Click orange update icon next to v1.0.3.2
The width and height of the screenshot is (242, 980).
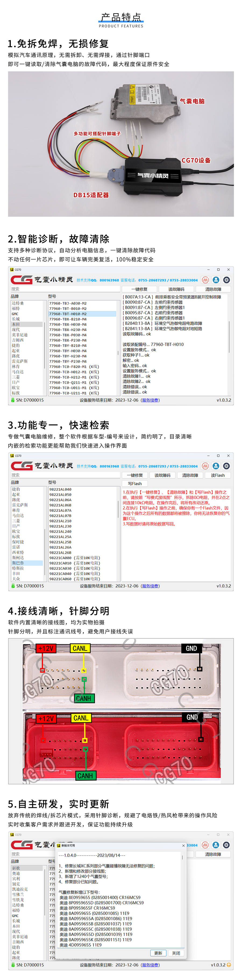tap(229, 965)
